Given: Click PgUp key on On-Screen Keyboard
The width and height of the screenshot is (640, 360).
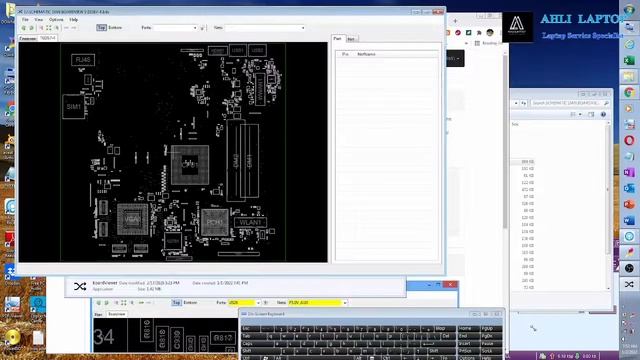Looking at the screenshot, I should pyautogui.click(x=491, y=328).
